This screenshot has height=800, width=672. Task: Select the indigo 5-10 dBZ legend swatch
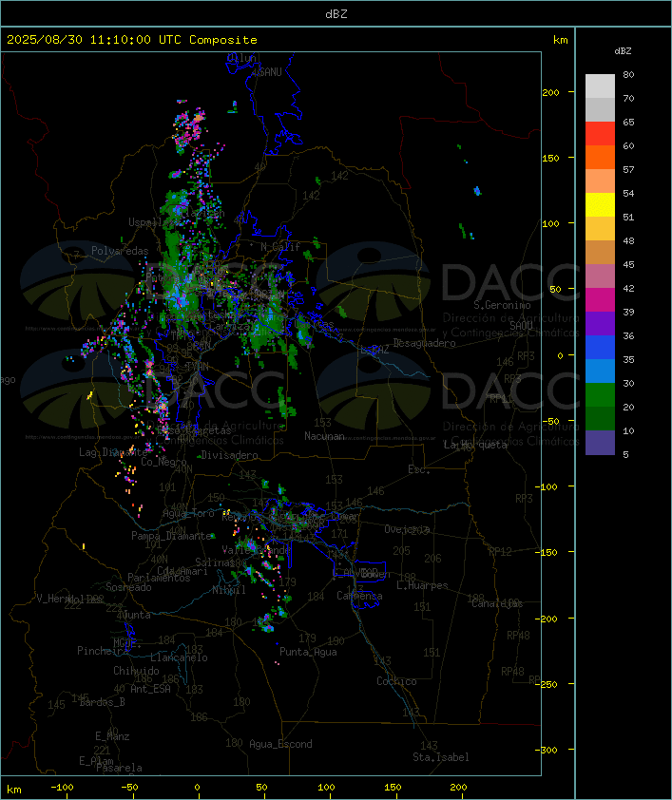(x=600, y=443)
